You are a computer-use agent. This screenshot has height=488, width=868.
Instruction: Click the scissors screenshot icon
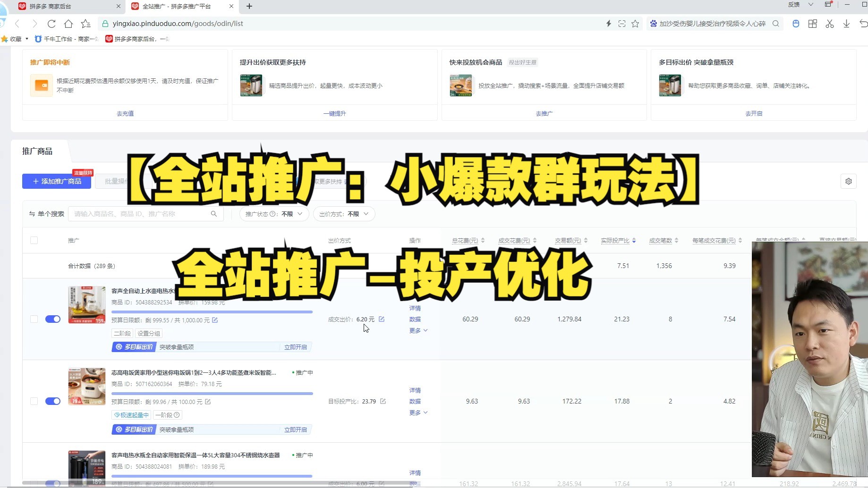(x=830, y=24)
